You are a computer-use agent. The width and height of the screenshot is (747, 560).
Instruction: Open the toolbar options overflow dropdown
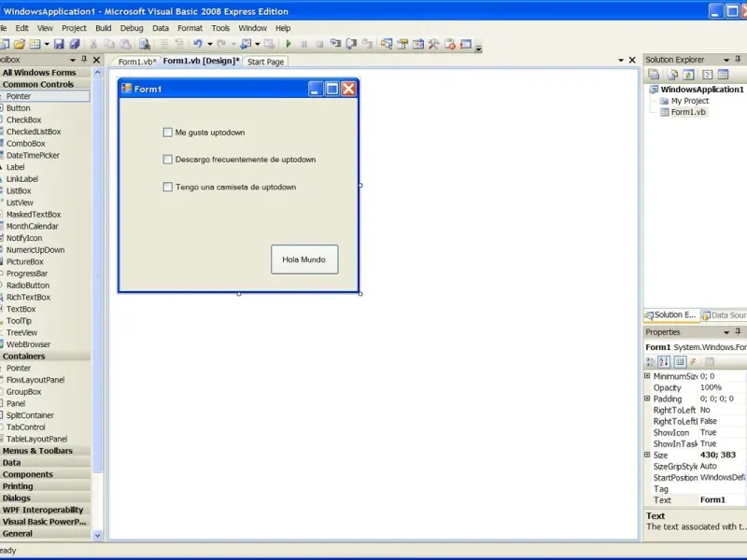[x=478, y=48]
